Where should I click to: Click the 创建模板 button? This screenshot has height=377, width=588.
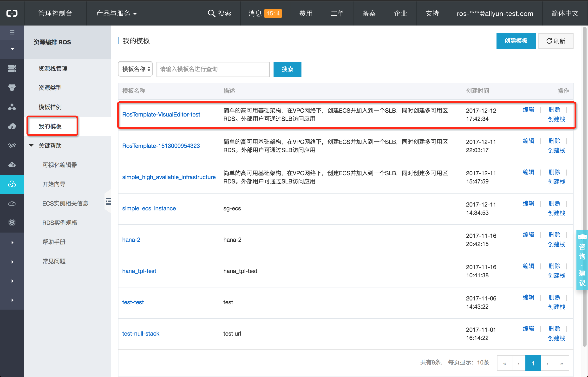point(516,41)
